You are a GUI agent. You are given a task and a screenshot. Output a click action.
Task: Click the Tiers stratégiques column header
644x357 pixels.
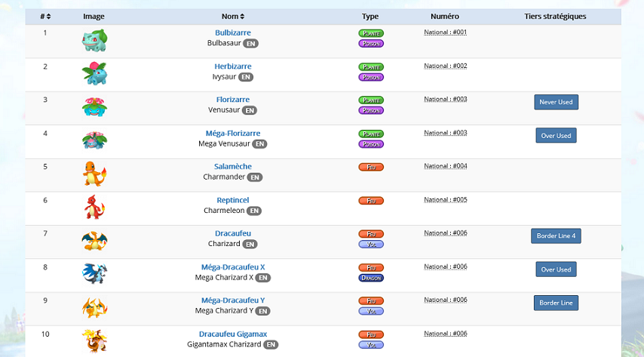555,17
